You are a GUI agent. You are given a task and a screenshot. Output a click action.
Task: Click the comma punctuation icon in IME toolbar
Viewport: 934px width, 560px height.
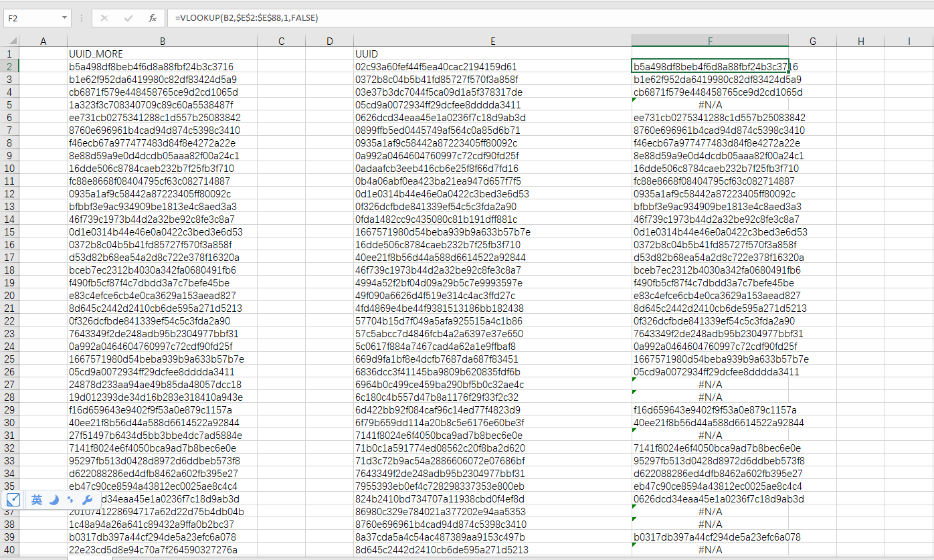(x=69, y=500)
